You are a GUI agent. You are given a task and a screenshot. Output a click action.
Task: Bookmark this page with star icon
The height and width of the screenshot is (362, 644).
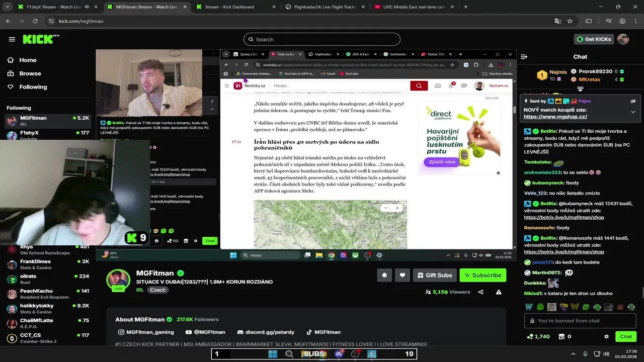pyautogui.click(x=570, y=21)
